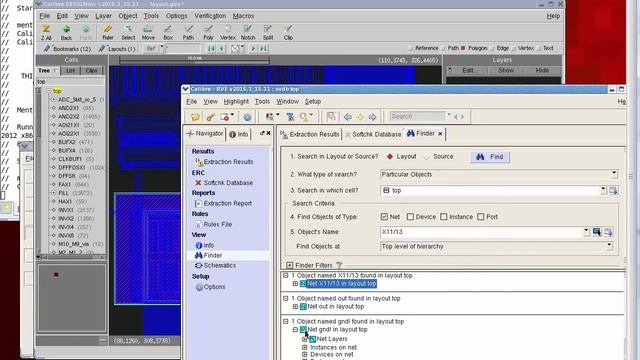Screen dimensions: 640x360
Task: Toggle Reference selection checkbox in DESIGNrev
Action: pos(411,48)
